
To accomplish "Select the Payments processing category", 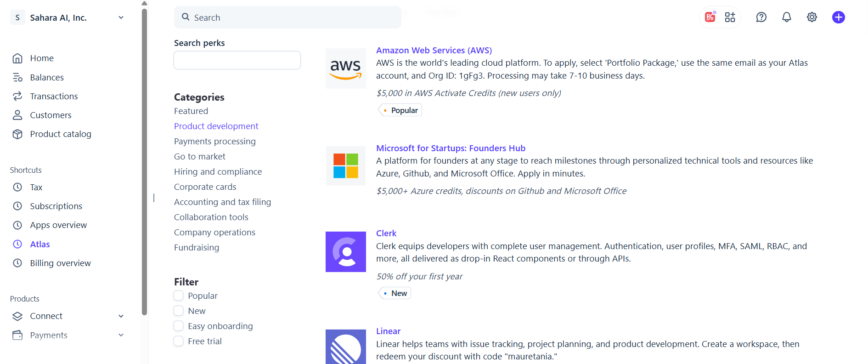I will (x=215, y=141).
